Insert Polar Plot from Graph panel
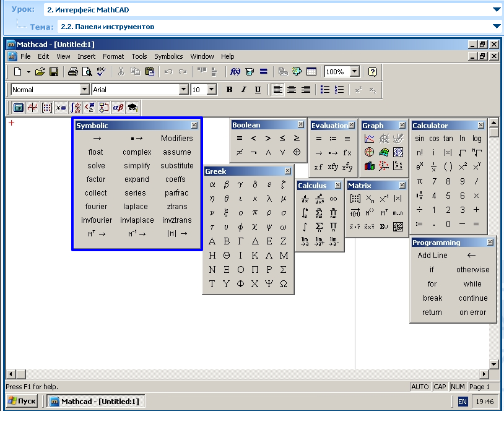This screenshot has height=422, width=504. coord(369,152)
